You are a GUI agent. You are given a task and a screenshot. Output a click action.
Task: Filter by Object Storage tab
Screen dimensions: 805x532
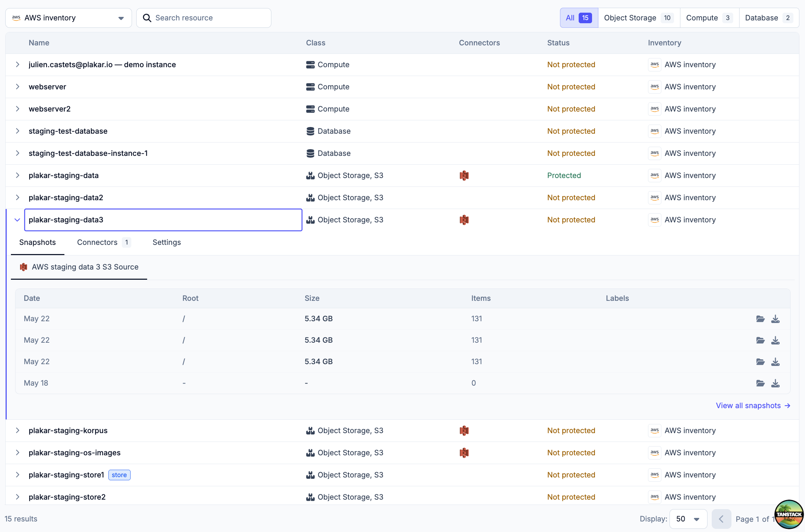pos(639,18)
